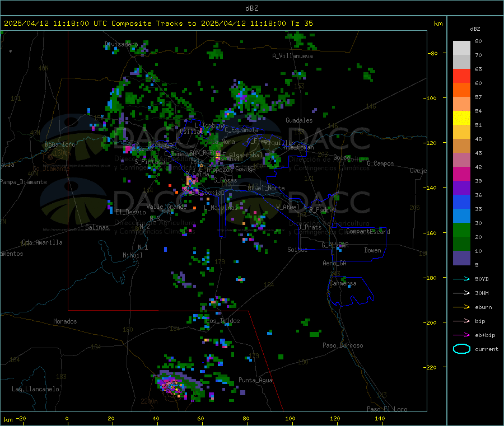Click the 100 km bottom axis label
This screenshot has height=426, width=504.
pyautogui.click(x=290, y=418)
